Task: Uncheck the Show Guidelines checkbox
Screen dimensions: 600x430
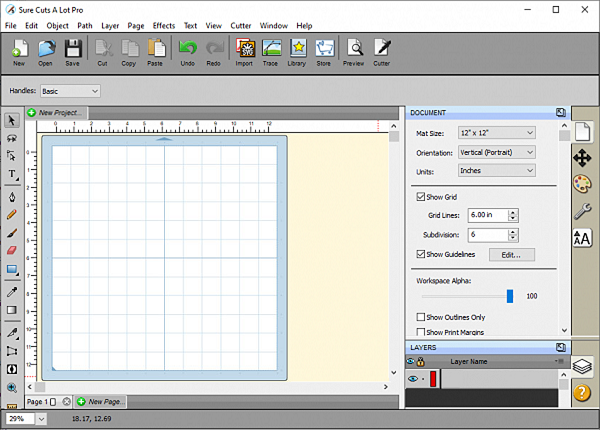Action: coord(421,254)
